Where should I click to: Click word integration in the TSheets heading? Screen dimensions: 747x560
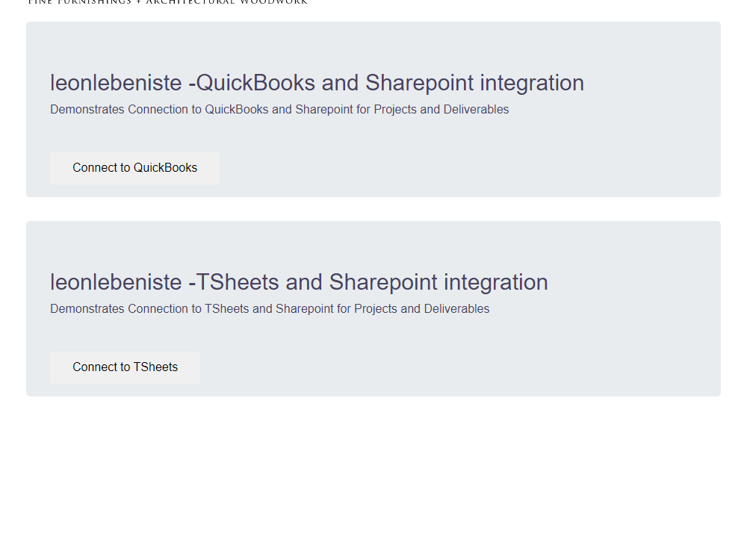pos(495,282)
